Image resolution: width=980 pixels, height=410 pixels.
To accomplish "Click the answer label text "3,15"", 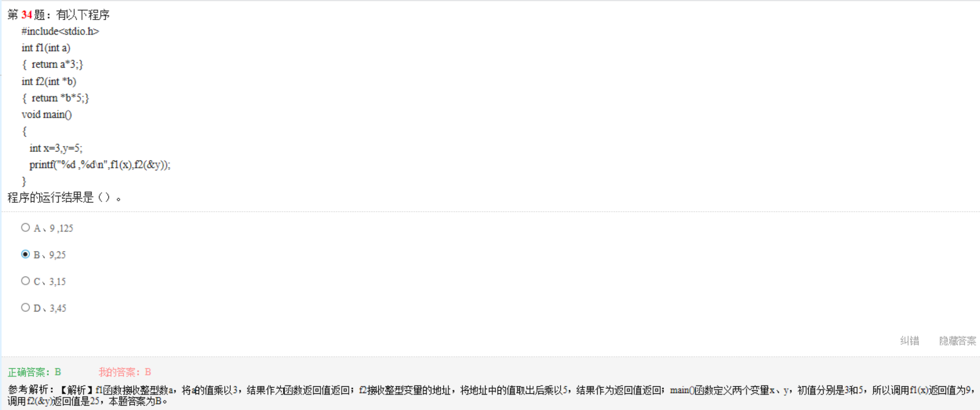I will pyautogui.click(x=57, y=282).
